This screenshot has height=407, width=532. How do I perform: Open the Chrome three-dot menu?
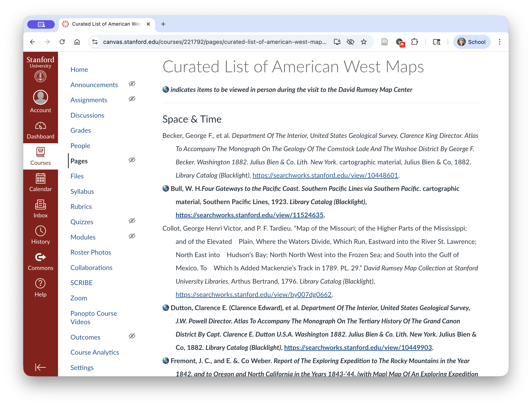499,42
